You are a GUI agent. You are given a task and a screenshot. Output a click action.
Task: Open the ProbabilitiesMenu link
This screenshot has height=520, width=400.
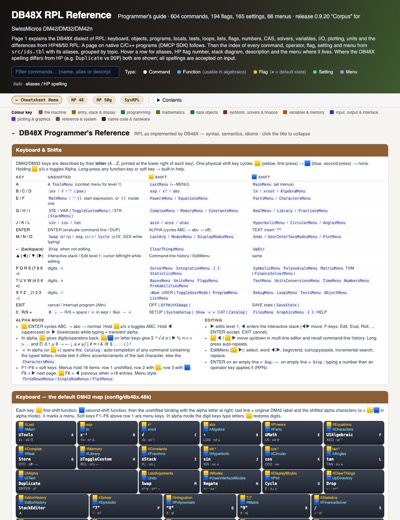pos(169,286)
